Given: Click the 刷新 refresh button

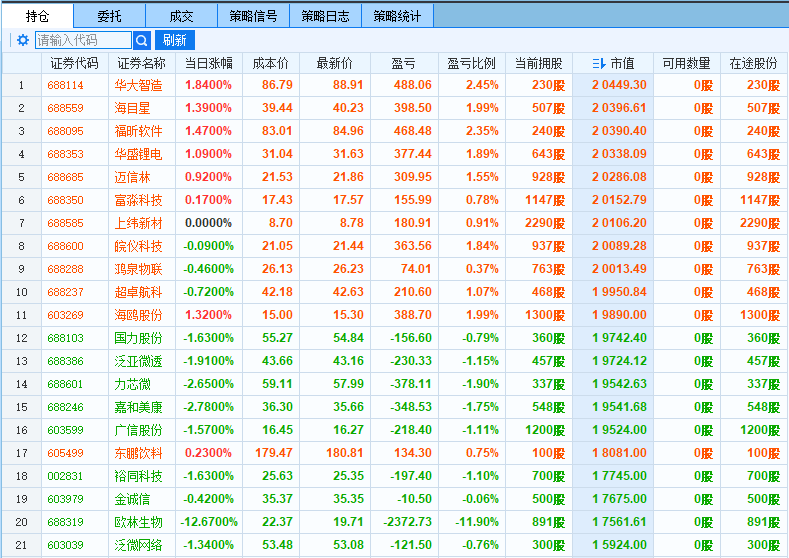Looking at the screenshot, I should (x=175, y=40).
